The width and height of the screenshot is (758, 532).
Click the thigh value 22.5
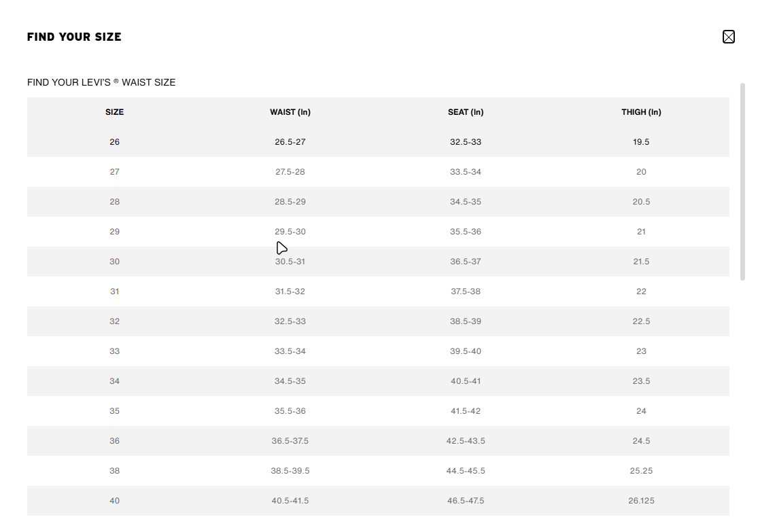tap(641, 321)
